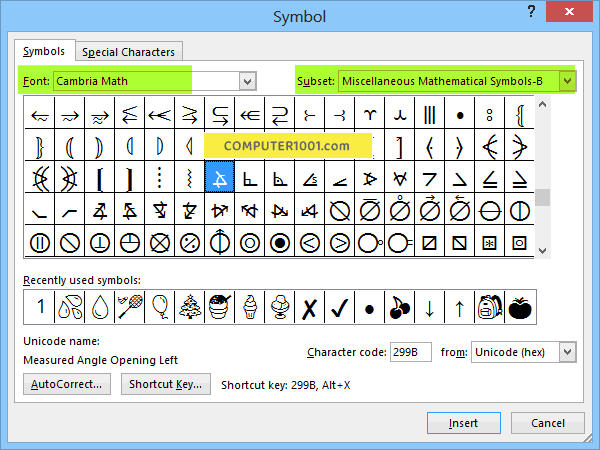Choose the checkmark in recently used symbols
The image size is (600, 450).
click(340, 307)
